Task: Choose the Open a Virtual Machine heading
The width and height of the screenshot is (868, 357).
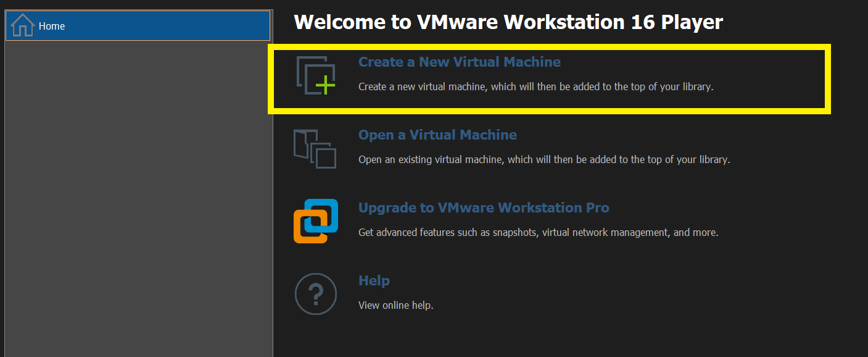Action: [437, 135]
